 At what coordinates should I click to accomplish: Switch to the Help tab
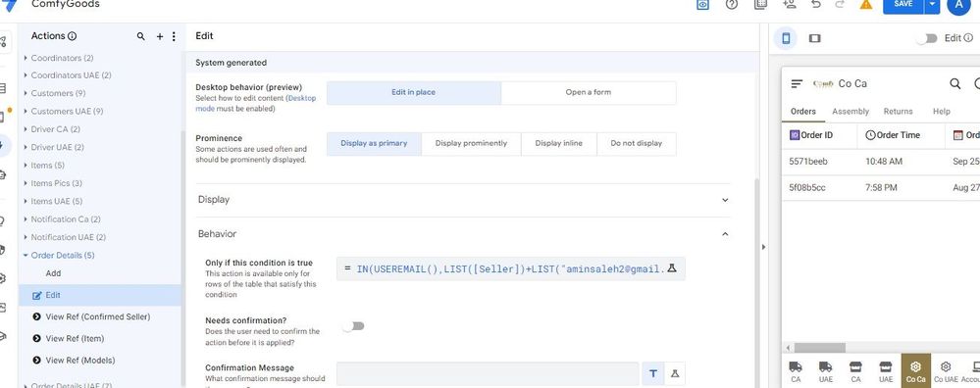[941, 112]
